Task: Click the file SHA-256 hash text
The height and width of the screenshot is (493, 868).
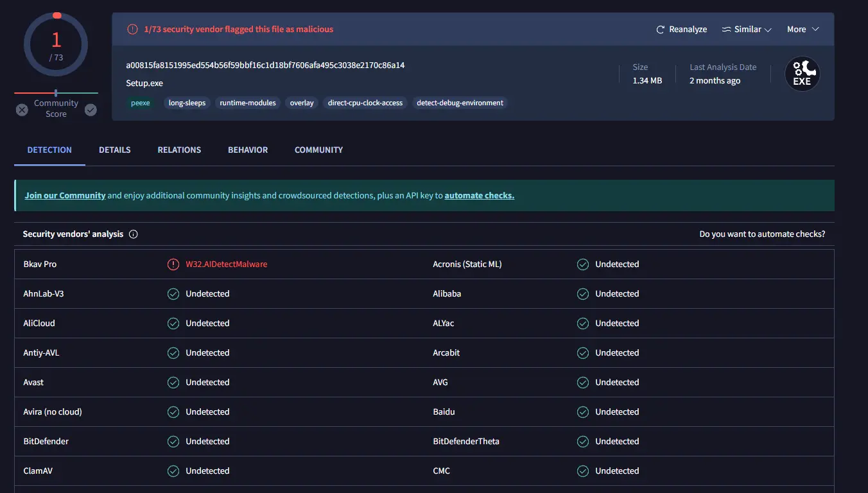Action: 265,65
